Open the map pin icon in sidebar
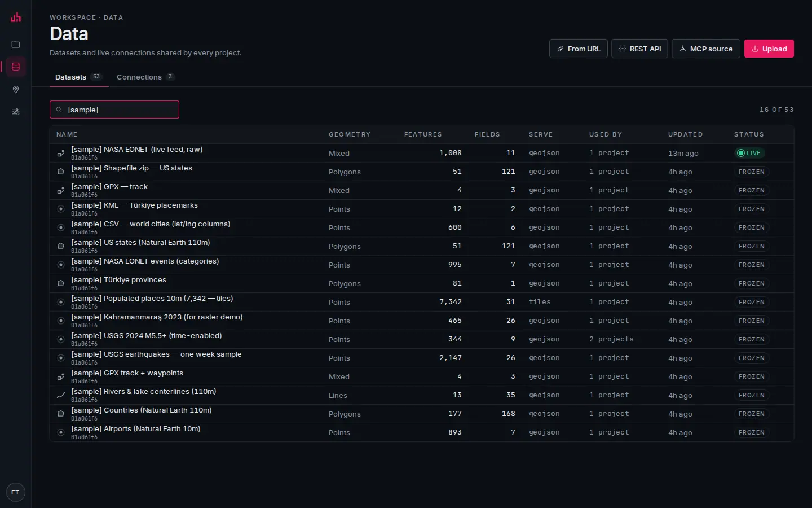 click(x=16, y=89)
